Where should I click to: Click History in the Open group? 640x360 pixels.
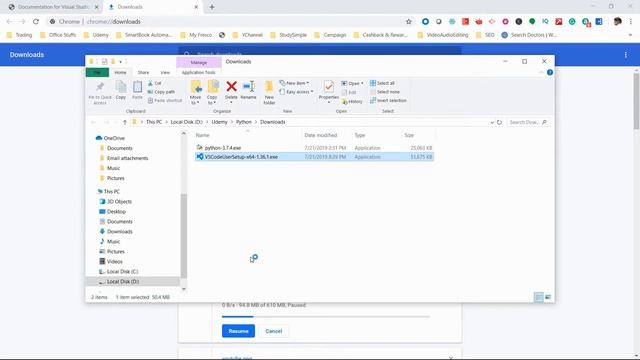pyautogui.click(x=352, y=101)
